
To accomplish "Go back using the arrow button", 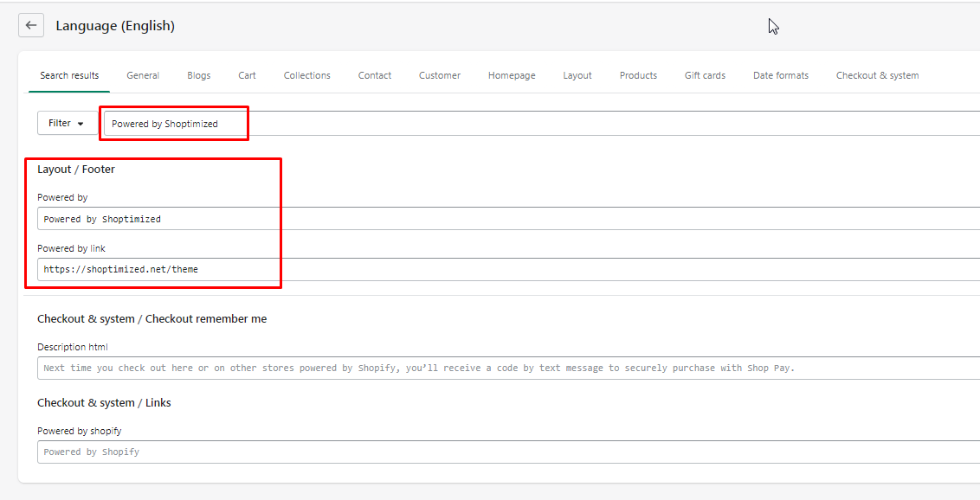I will pyautogui.click(x=31, y=26).
